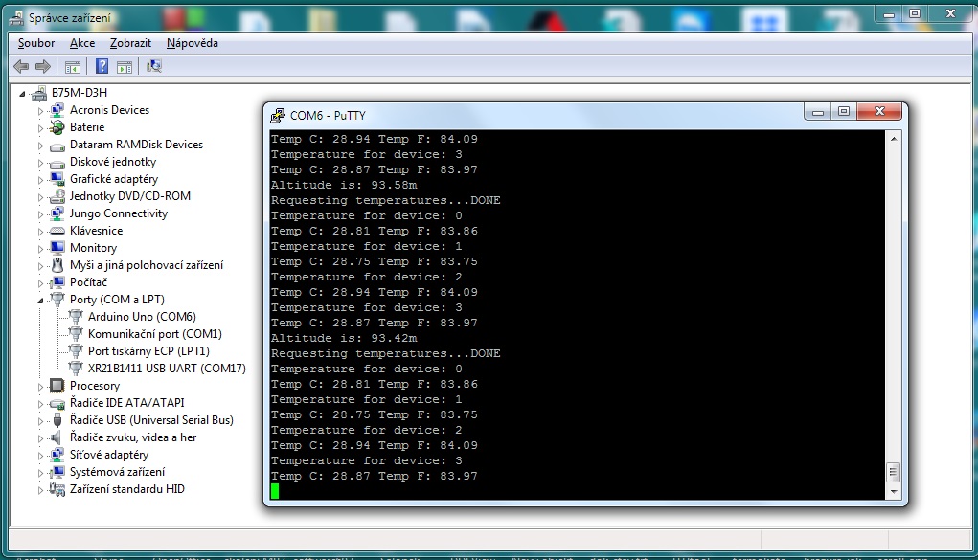Click the Porty (COM a LPT) port icon

(x=57, y=300)
